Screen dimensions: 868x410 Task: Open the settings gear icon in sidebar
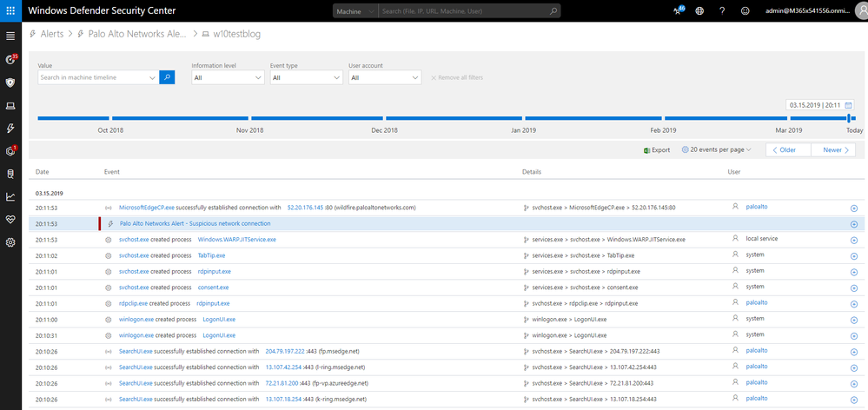tap(10, 242)
